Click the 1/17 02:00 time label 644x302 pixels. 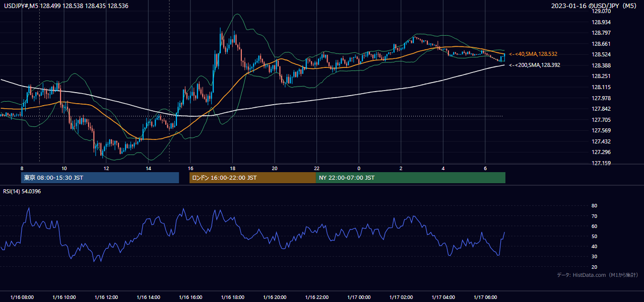point(401,297)
